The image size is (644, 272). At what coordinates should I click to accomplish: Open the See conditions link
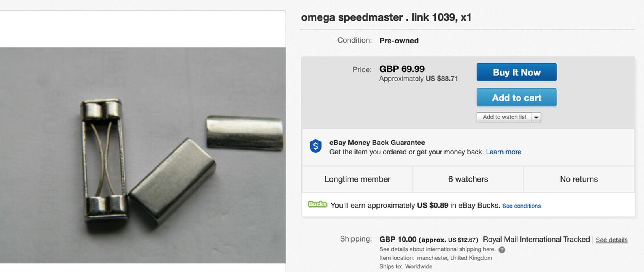tap(521, 206)
